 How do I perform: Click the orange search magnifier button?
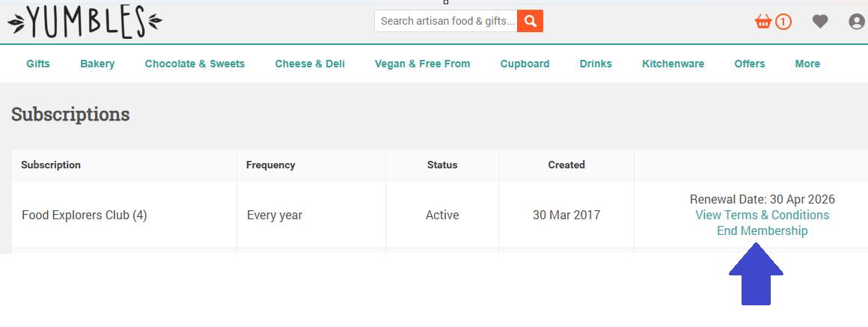(531, 21)
